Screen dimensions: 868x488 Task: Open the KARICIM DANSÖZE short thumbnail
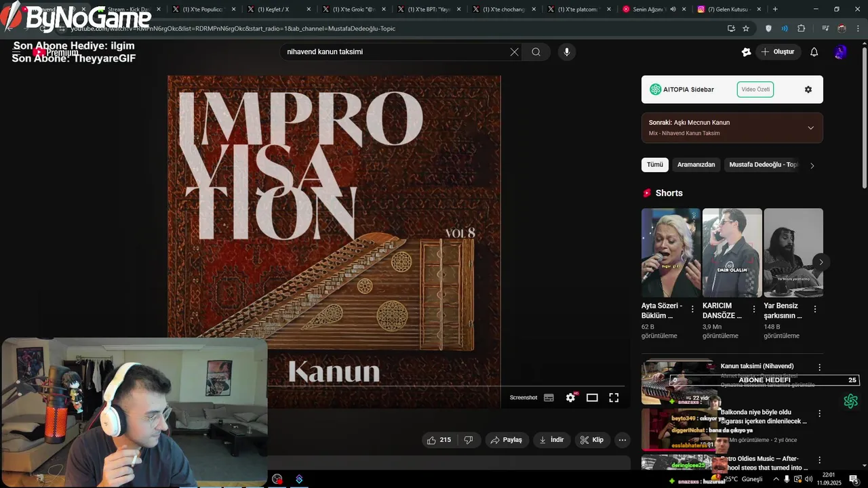[x=732, y=253]
